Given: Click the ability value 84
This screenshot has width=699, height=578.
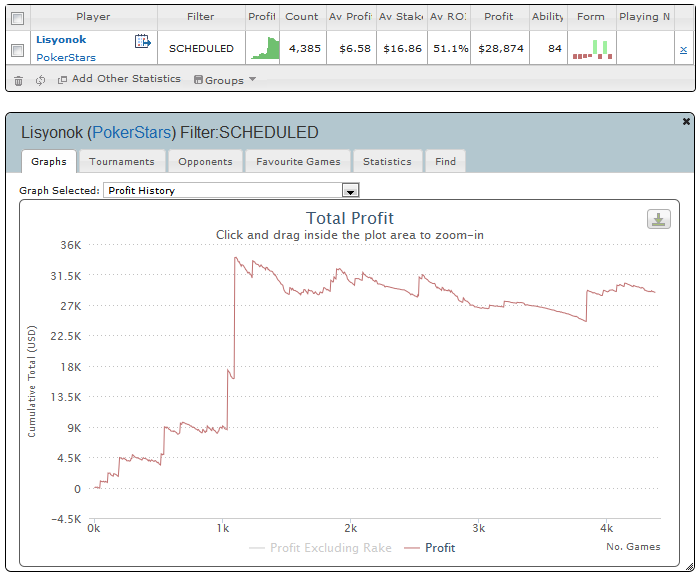Looking at the screenshot, I should (x=555, y=49).
